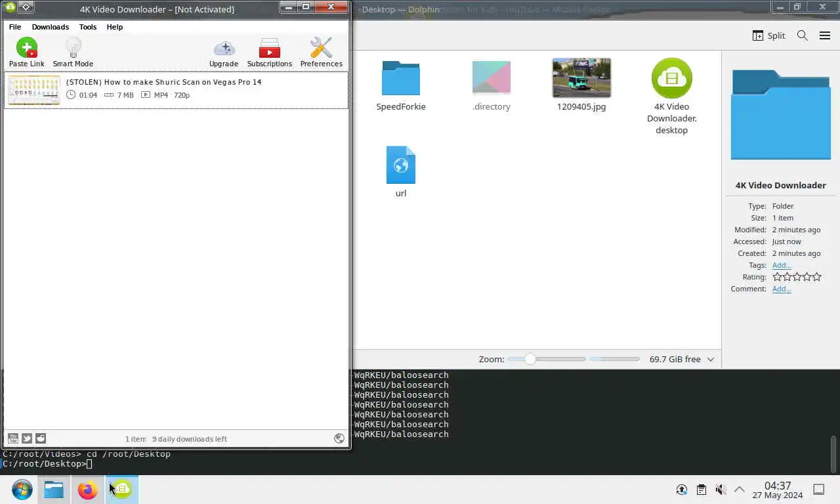Click the MP4 format play icon
The width and height of the screenshot is (840, 504).
pyautogui.click(x=146, y=95)
